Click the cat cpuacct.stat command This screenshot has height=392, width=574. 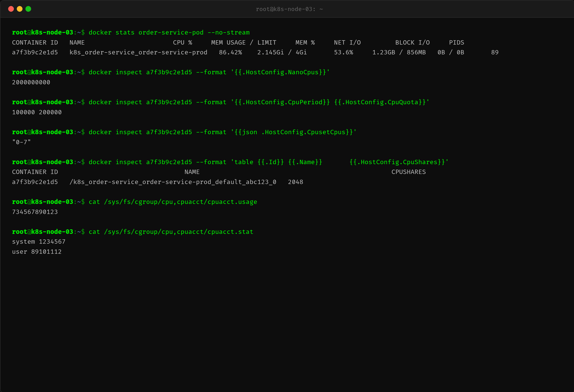171,232
